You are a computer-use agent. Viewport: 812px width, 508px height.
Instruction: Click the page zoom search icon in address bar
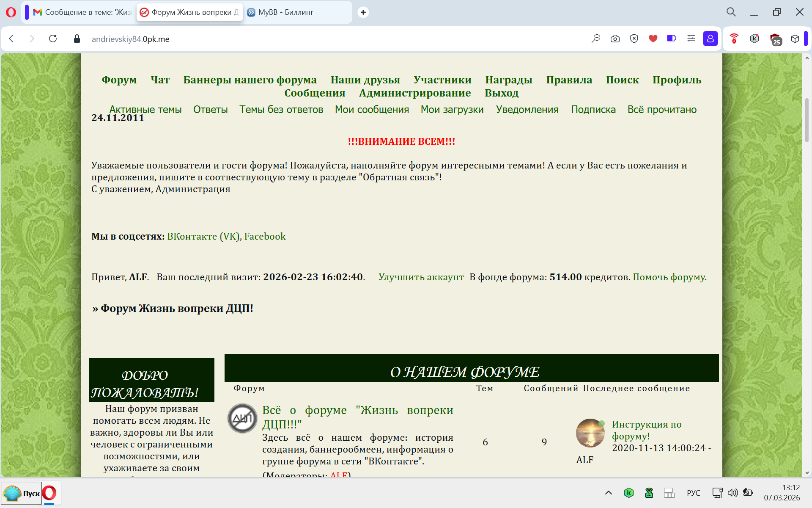point(596,39)
